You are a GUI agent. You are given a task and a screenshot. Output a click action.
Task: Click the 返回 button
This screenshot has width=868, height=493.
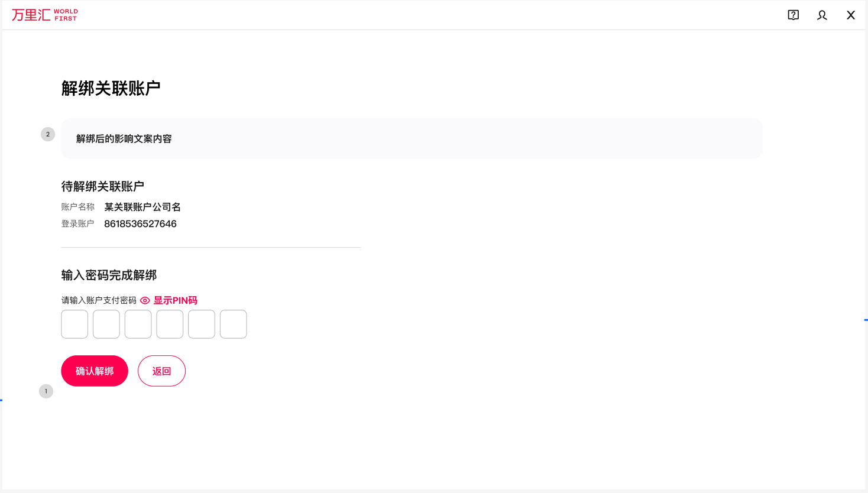pos(161,371)
